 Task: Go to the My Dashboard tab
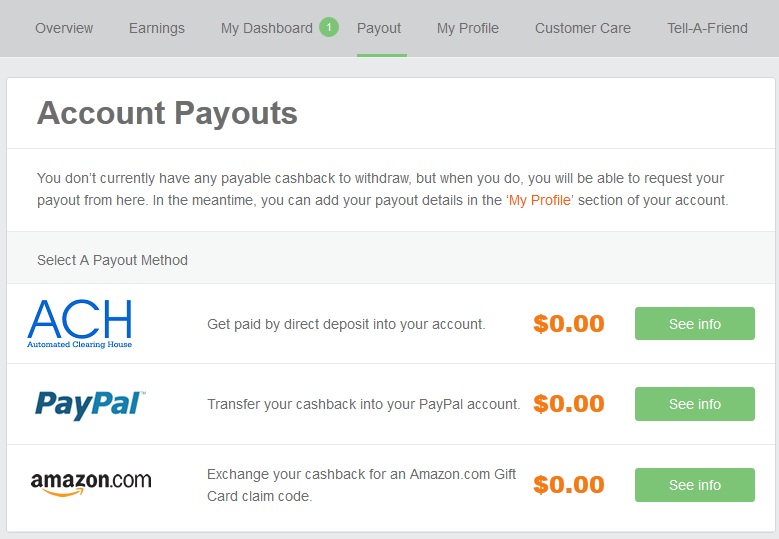[x=267, y=28]
